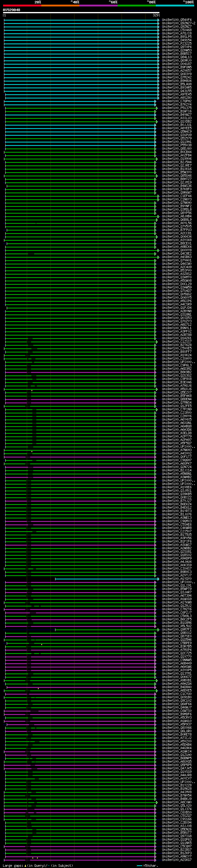Open hit UniRef100_P23225

tap(176, 43)
